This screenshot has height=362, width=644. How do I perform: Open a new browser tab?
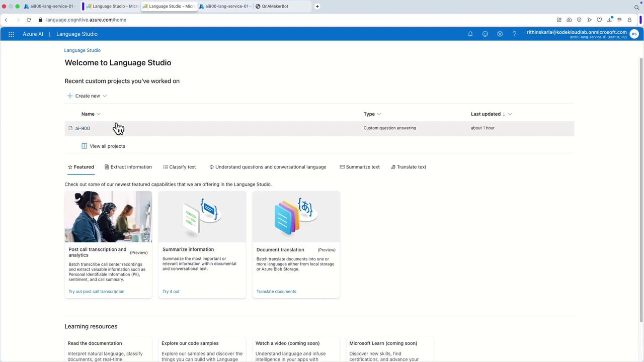tap(317, 7)
